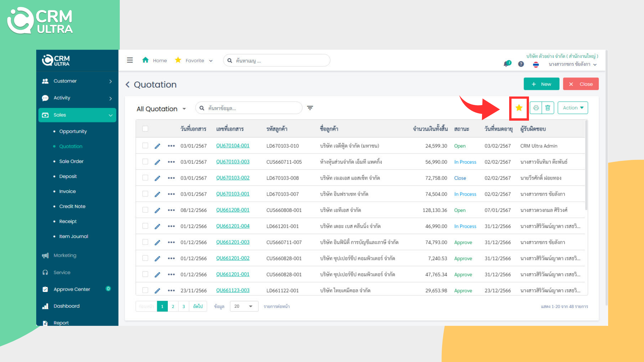Open the Report sidebar item
The height and width of the screenshot is (362, 644).
(x=61, y=323)
